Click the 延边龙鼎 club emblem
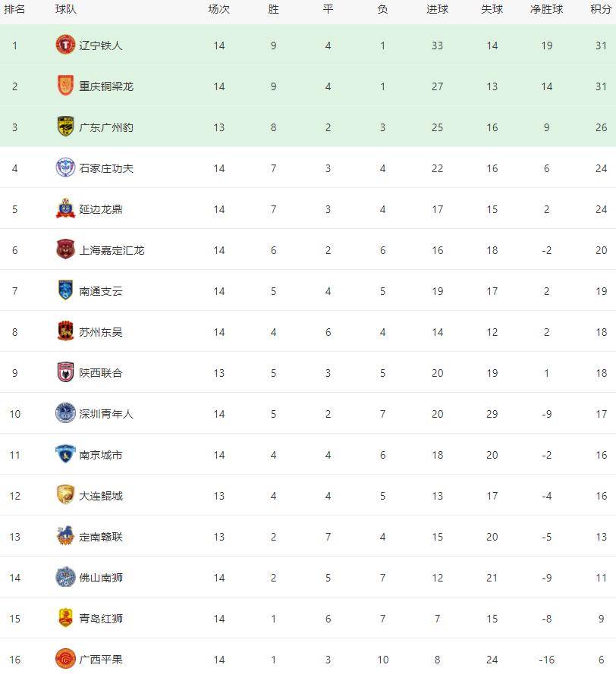Screen dimensions: 616x674 tap(65, 208)
